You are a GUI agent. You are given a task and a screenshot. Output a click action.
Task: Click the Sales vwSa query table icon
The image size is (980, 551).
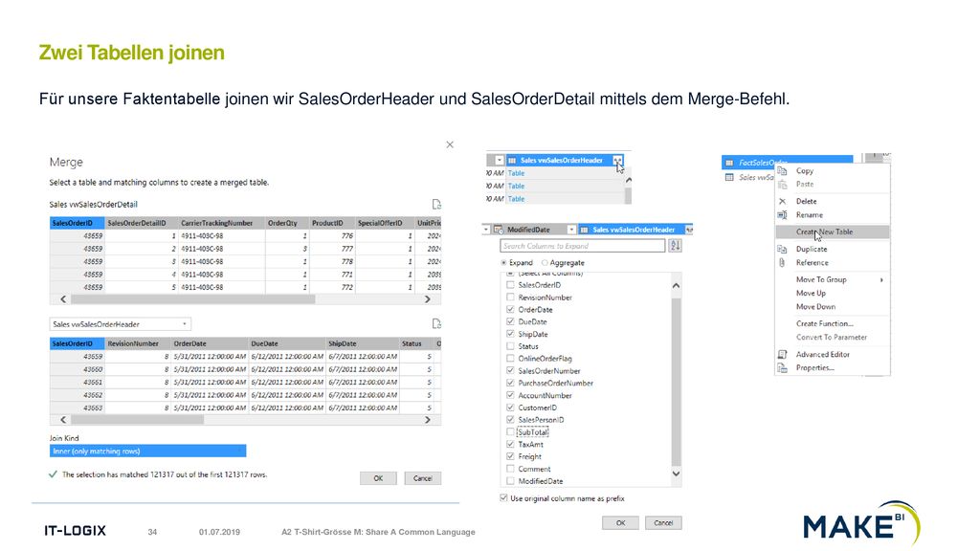729,177
